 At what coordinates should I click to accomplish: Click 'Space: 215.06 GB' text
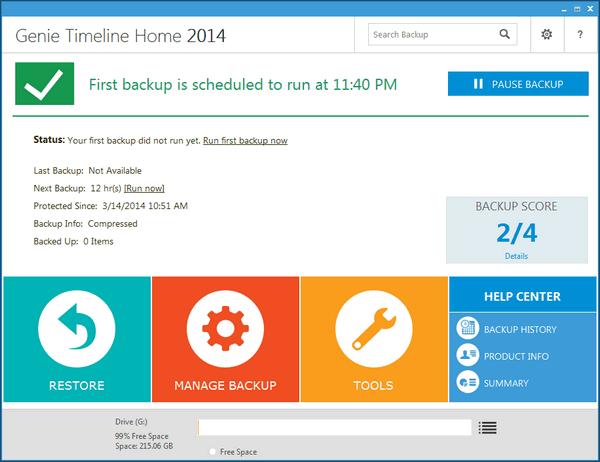click(144, 446)
